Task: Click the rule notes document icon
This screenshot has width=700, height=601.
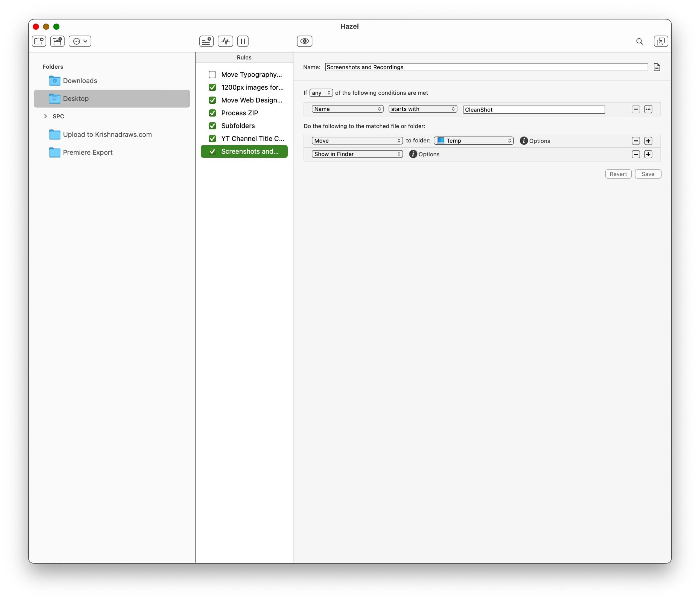Action: (657, 67)
